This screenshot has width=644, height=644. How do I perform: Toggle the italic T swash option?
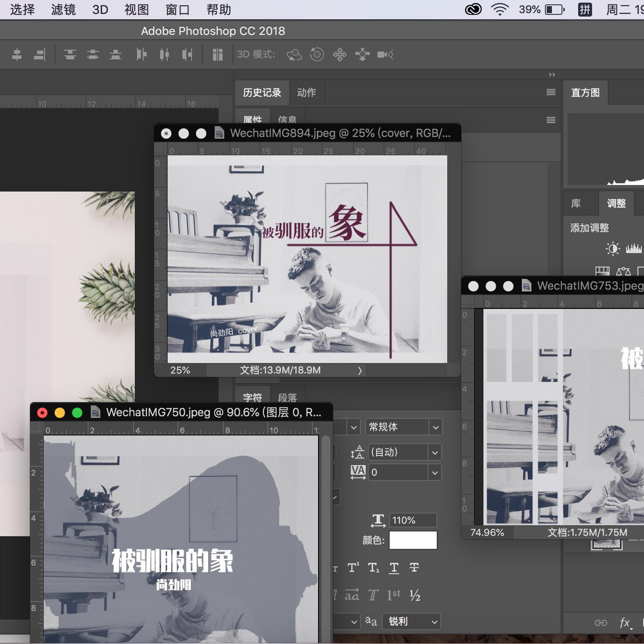(373, 595)
